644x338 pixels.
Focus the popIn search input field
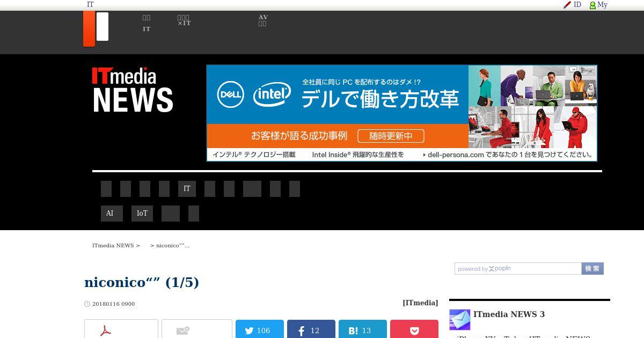click(518, 269)
